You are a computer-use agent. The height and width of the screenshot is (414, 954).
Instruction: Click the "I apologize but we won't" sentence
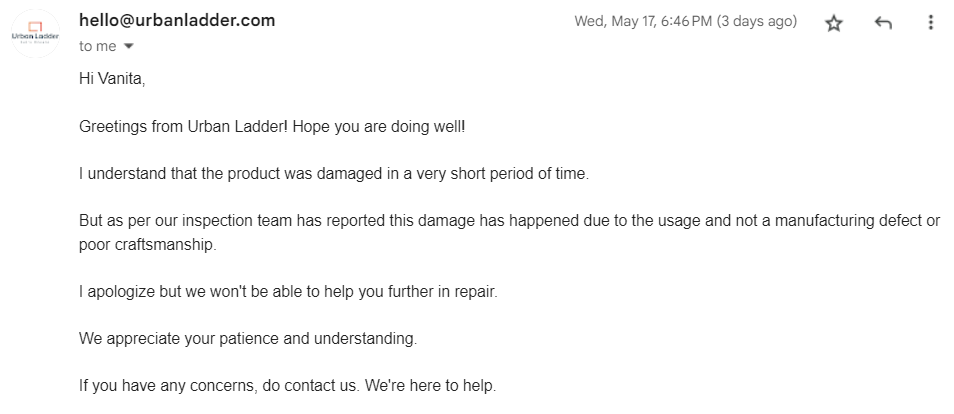(288, 292)
